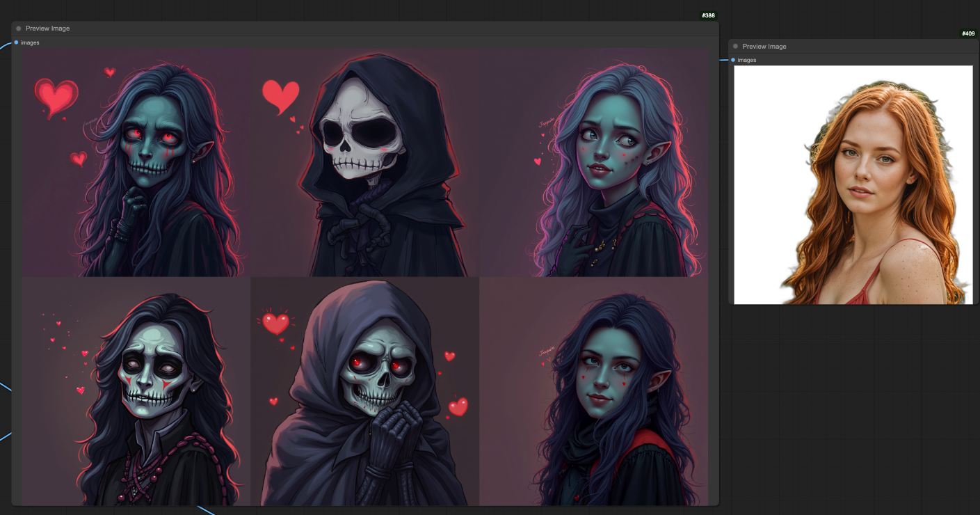Select the skull-faced long black hair figure thumbnail
Viewport: 980px width, 515px height.
pos(136,391)
